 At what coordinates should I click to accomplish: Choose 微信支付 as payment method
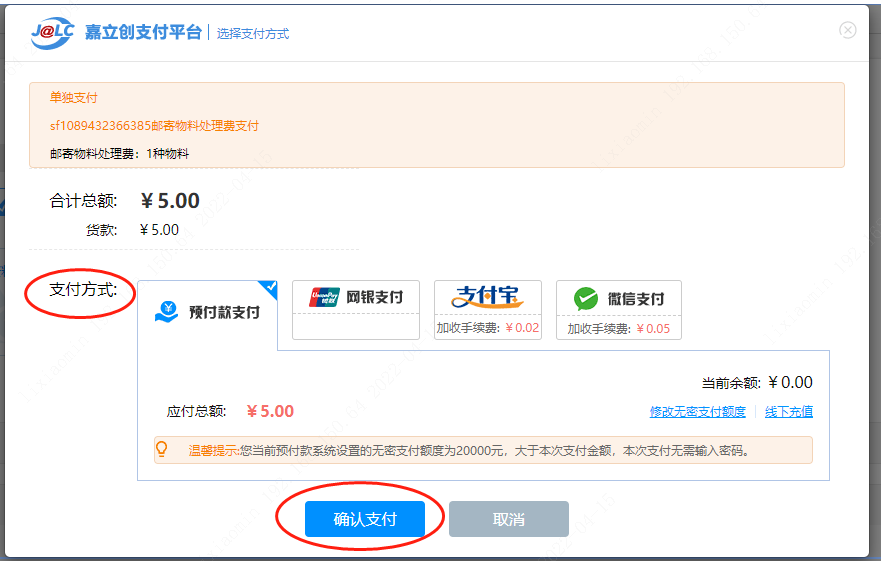618,299
